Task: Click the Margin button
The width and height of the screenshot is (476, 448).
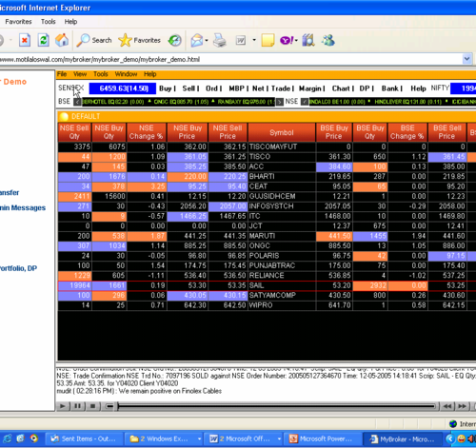Action: tap(309, 88)
